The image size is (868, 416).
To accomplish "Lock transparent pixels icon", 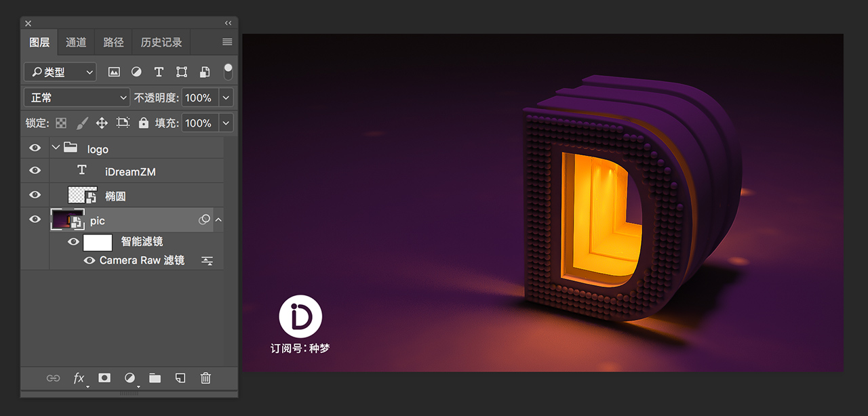I will click(62, 123).
